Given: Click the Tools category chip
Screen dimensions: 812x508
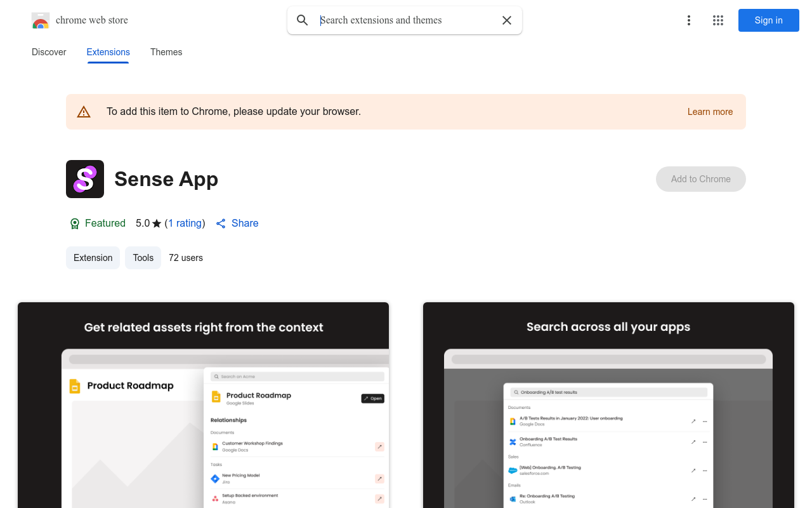Looking at the screenshot, I should pos(143,258).
